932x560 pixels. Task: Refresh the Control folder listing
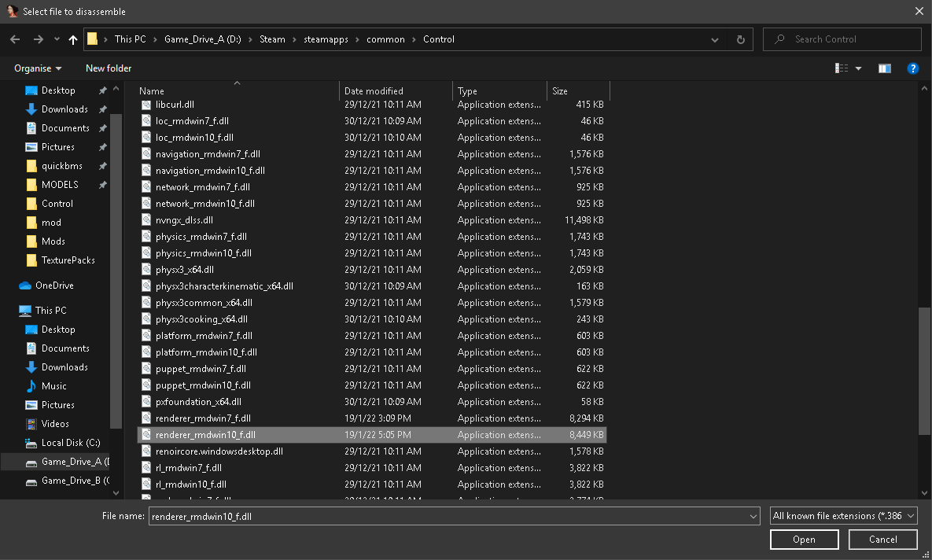tap(741, 40)
